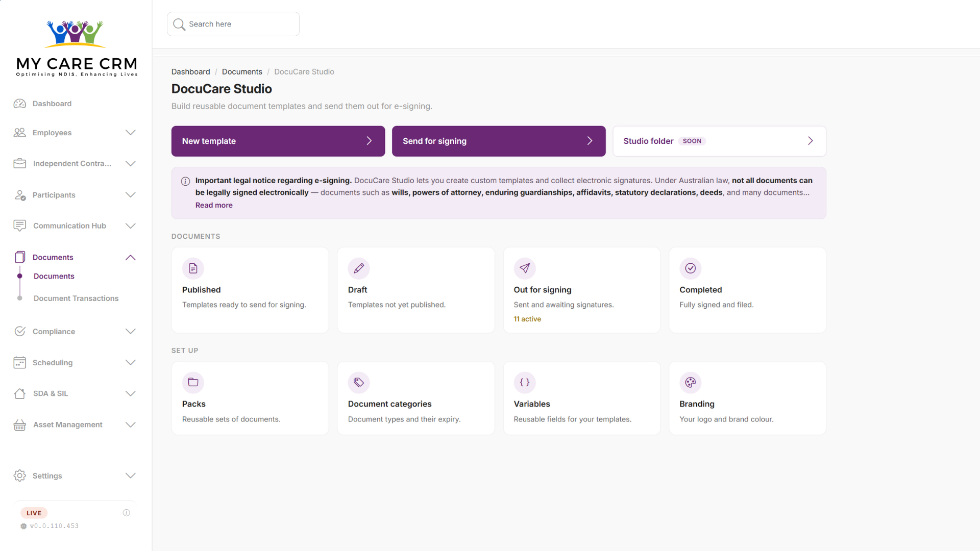The height and width of the screenshot is (551, 980).
Task: Click the info icon in legal notice
Action: pos(186,181)
